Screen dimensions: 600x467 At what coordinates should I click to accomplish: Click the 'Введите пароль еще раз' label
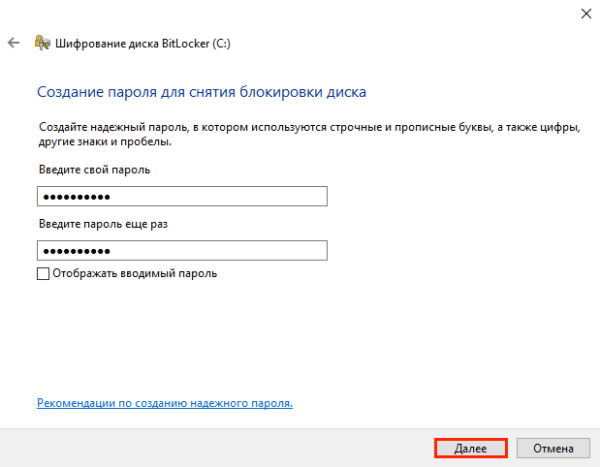click(103, 224)
